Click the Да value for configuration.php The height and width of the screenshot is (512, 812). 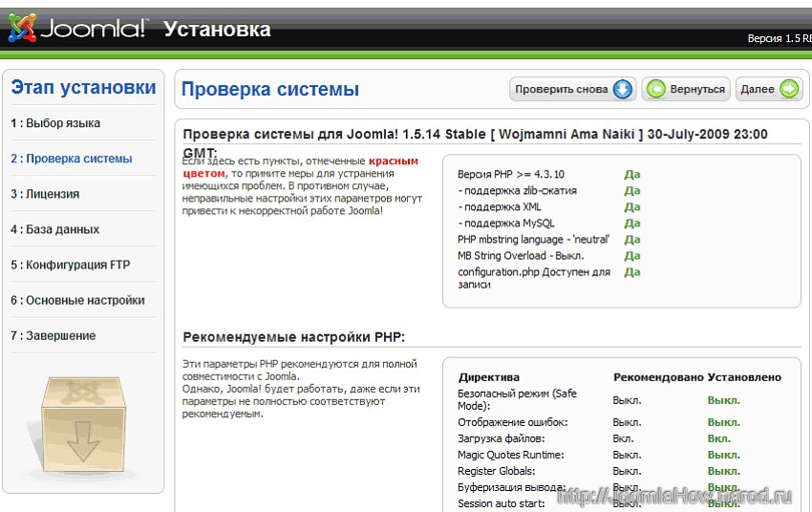(632, 272)
